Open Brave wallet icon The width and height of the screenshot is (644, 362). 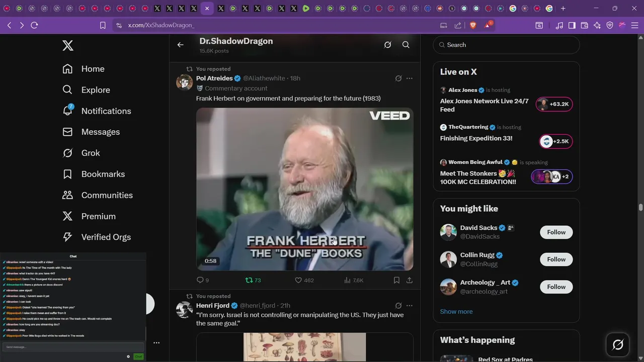585,25
